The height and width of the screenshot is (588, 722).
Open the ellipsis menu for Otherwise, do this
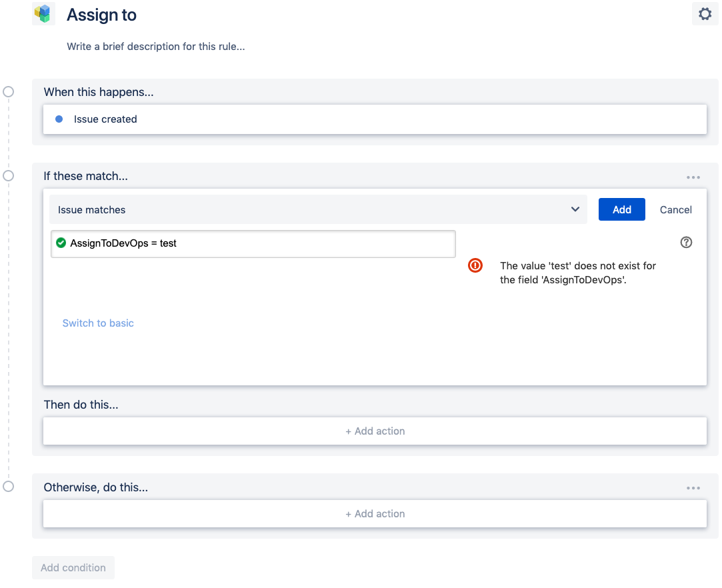(x=693, y=487)
